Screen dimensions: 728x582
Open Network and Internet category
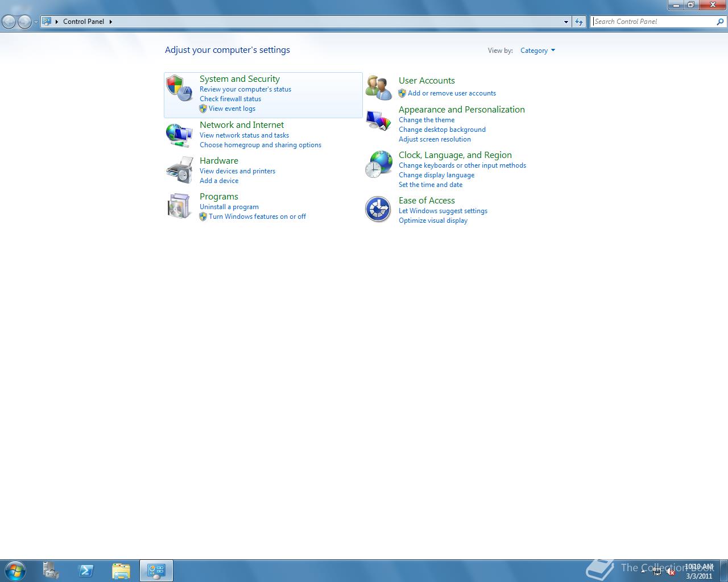pos(242,125)
